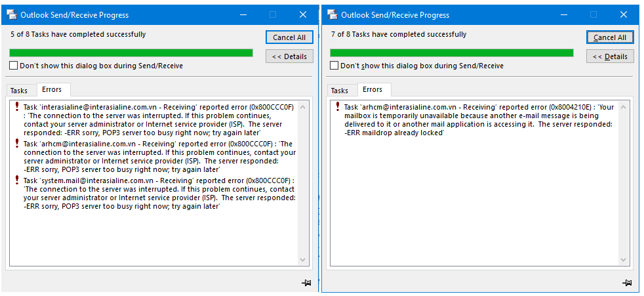Click error icon for left arhcm@ 0x800CCC0F task
This screenshot has height=296, width=644.
(x=17, y=144)
